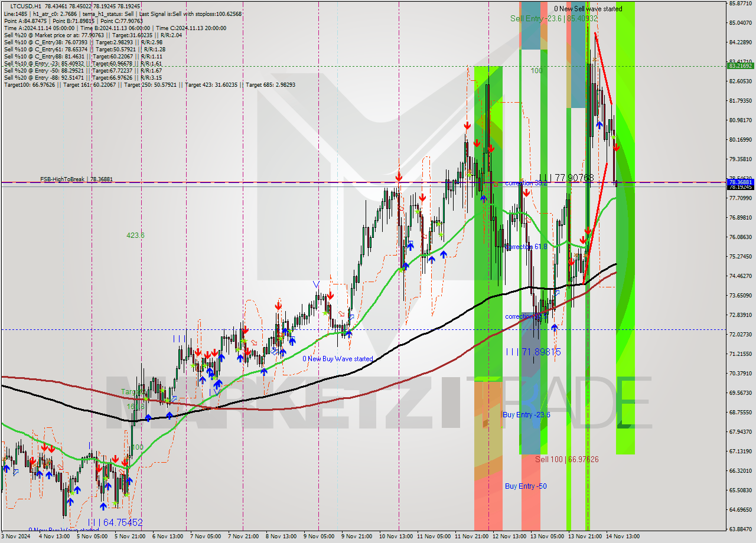The image size is (756, 543).
Task: Click the 'correction 61.8' label
Action: coord(526,247)
